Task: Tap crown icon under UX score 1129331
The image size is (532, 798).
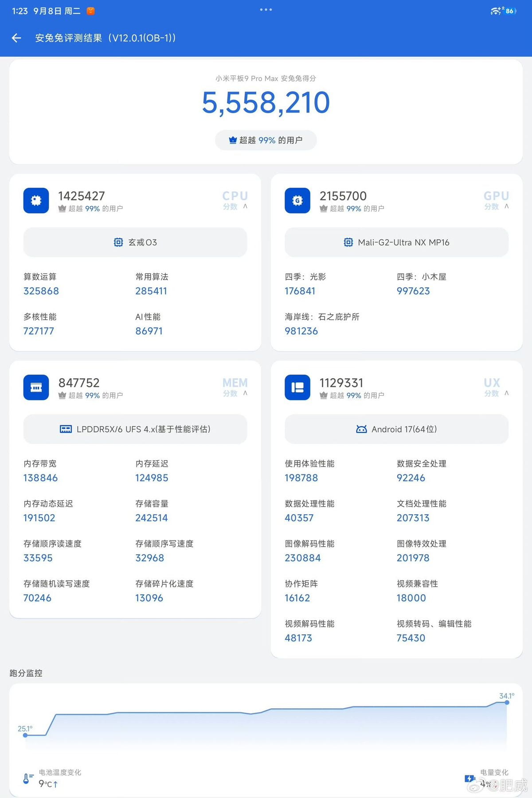Action: (324, 395)
